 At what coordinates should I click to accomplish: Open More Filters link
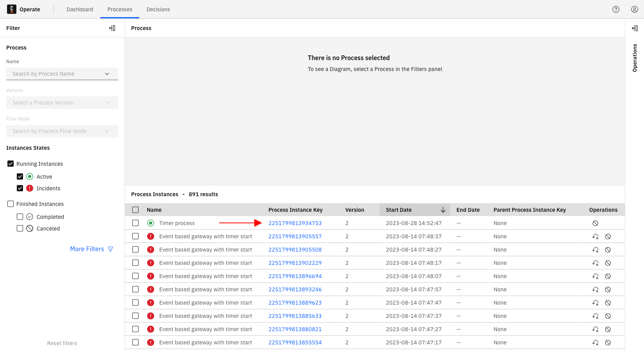pyautogui.click(x=92, y=249)
